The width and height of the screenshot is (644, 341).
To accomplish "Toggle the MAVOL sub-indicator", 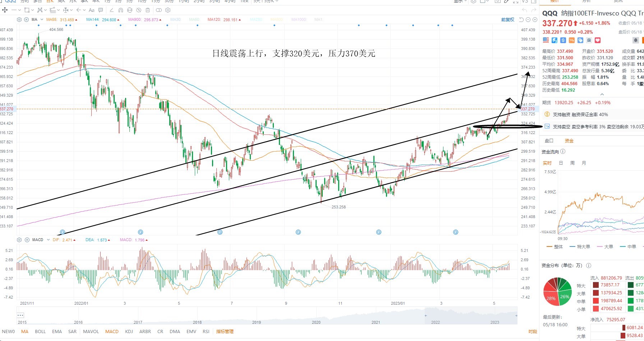I will (x=91, y=332).
